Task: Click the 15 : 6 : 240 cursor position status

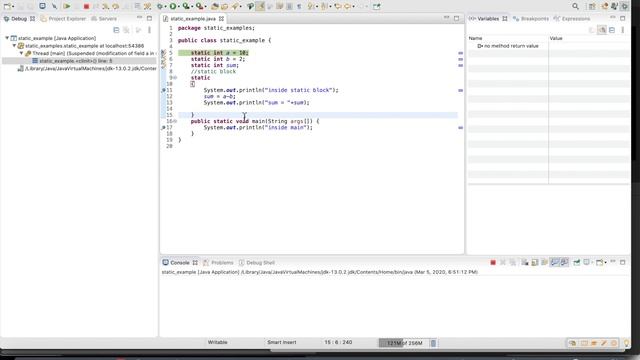Action: (338, 342)
